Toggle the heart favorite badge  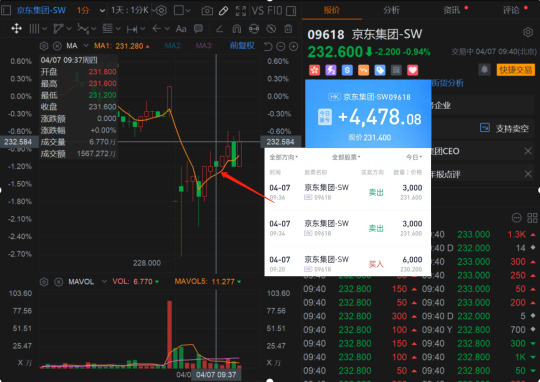[413, 70]
